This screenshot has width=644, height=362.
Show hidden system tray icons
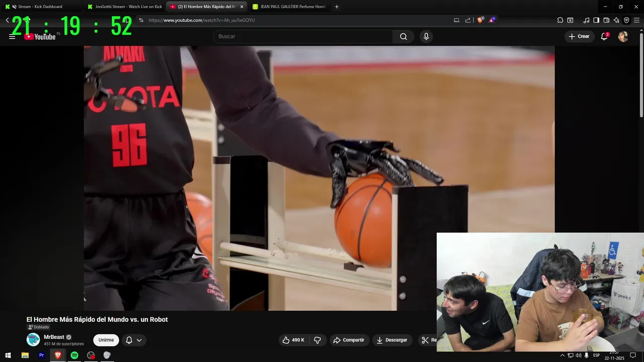click(562, 355)
